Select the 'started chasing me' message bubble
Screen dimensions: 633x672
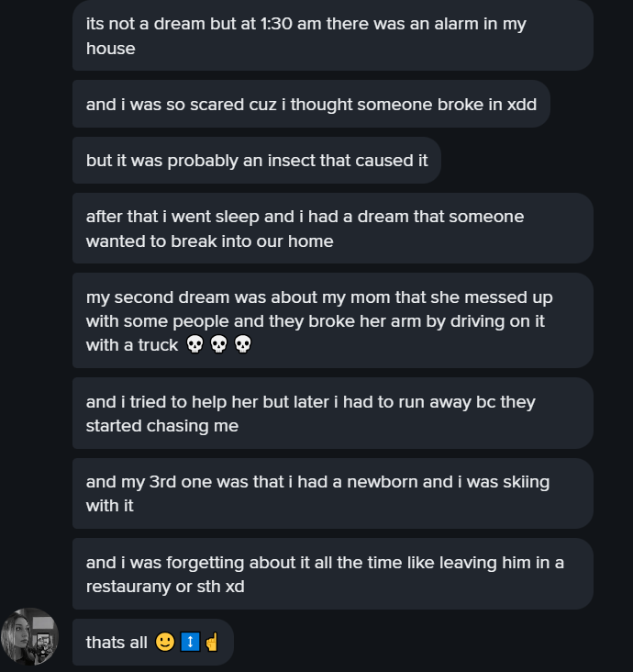pyautogui.click(x=333, y=413)
